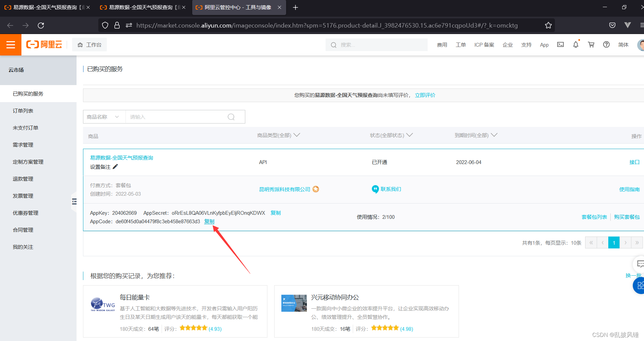644x341 pixels.
Task: Go to page 1 in pagination
Action: (614, 242)
